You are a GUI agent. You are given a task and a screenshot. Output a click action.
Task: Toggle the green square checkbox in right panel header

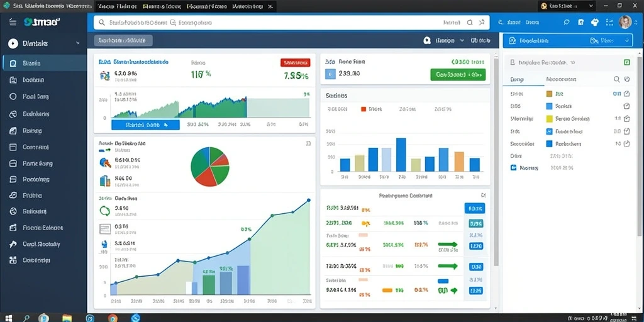point(627,62)
